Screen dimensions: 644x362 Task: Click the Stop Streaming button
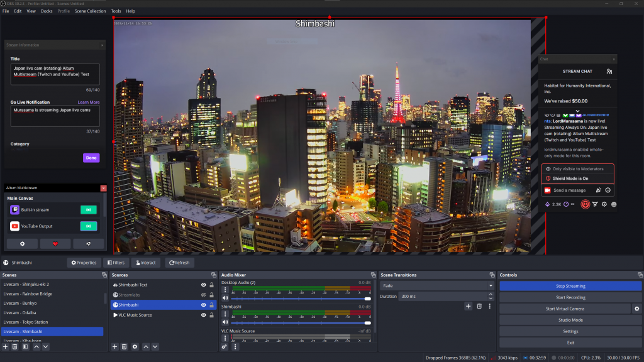coord(570,286)
